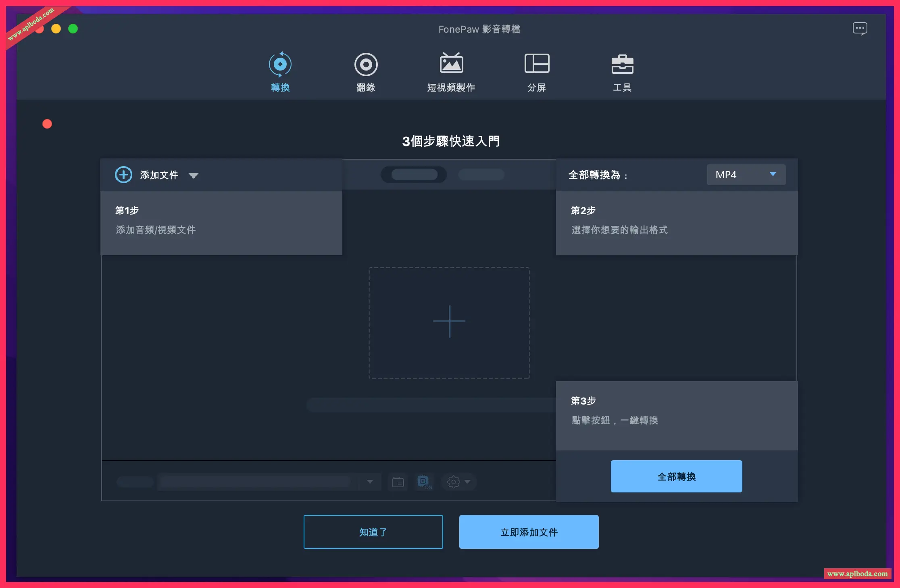Screen dimensions: 900x588
Task: Select the second dimmed pill tab
Action: 481,175
